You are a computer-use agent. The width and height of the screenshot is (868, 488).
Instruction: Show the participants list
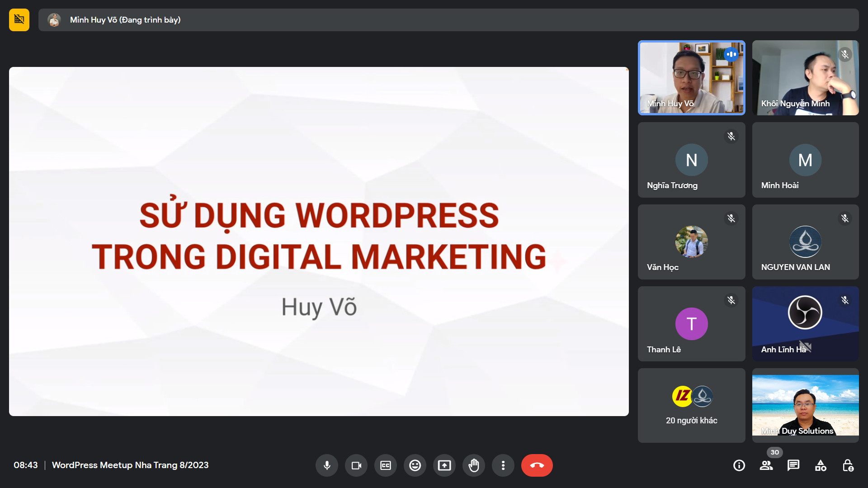click(766, 465)
